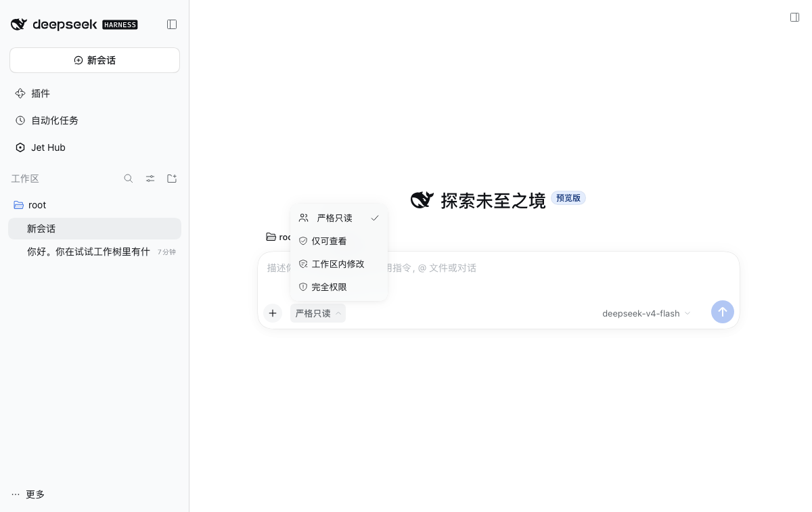Open workspace filter settings sliders icon

pyautogui.click(x=150, y=179)
